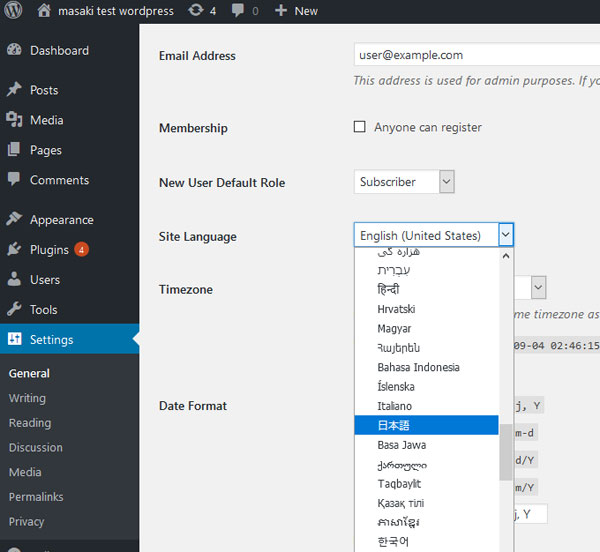Select Magyar in the language list

pos(426,329)
